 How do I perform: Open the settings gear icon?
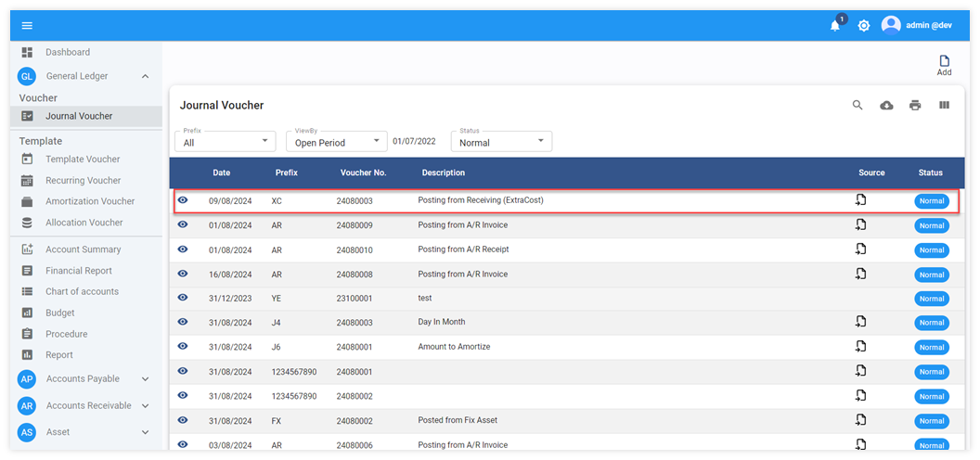pos(863,26)
